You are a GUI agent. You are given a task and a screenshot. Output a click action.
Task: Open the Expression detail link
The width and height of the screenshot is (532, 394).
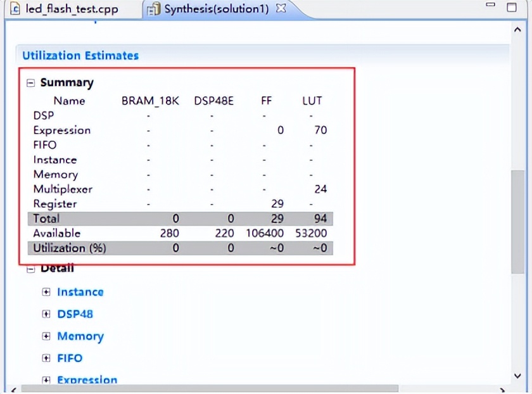[x=87, y=379]
